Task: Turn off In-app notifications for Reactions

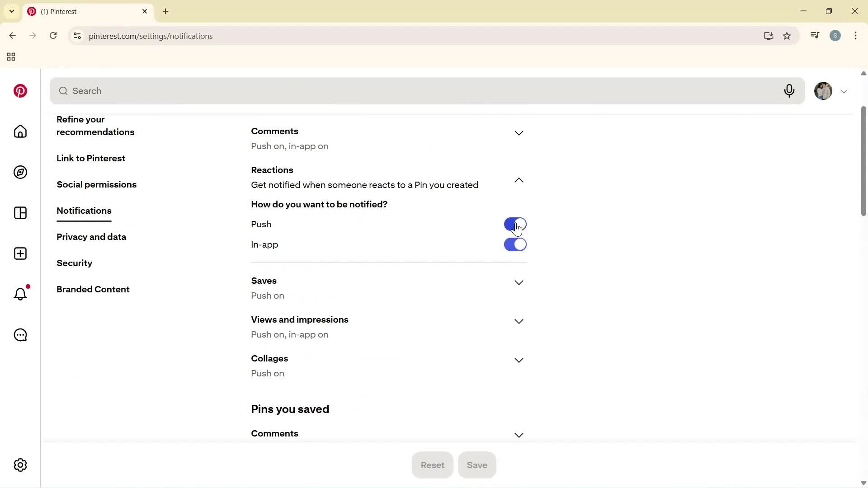Action: (x=515, y=244)
